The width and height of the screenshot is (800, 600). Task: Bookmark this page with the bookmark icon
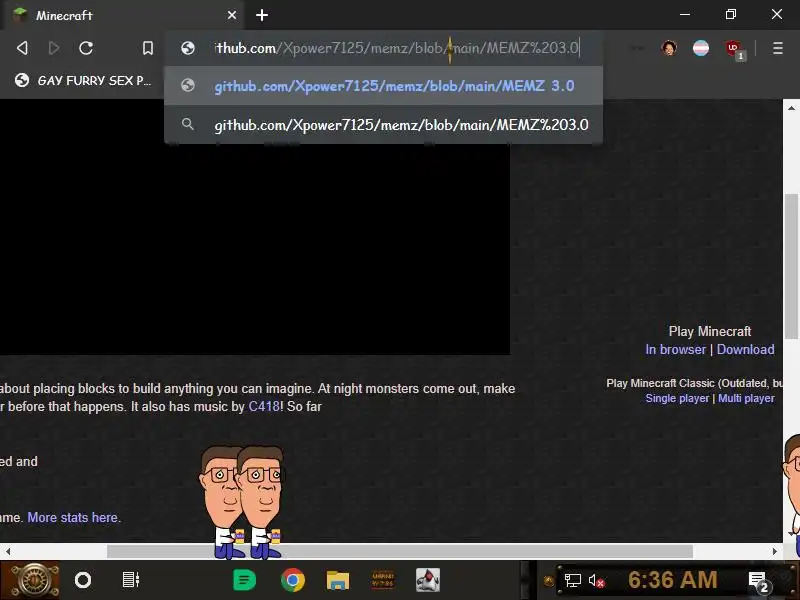pyautogui.click(x=148, y=48)
